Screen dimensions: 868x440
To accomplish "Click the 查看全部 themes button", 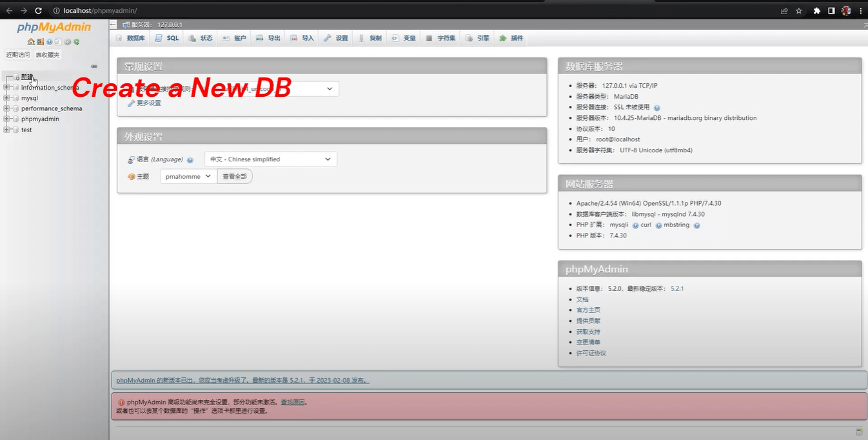I will pyautogui.click(x=235, y=176).
